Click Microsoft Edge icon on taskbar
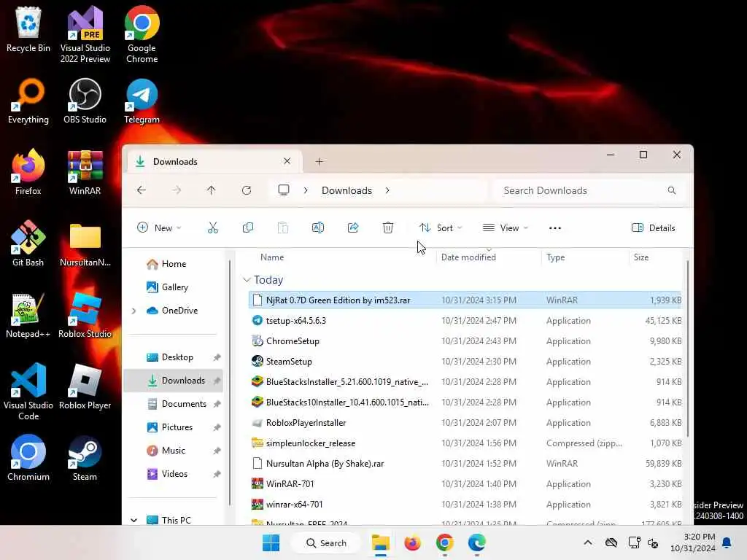Image resolution: width=747 pixels, height=560 pixels. coord(476,542)
